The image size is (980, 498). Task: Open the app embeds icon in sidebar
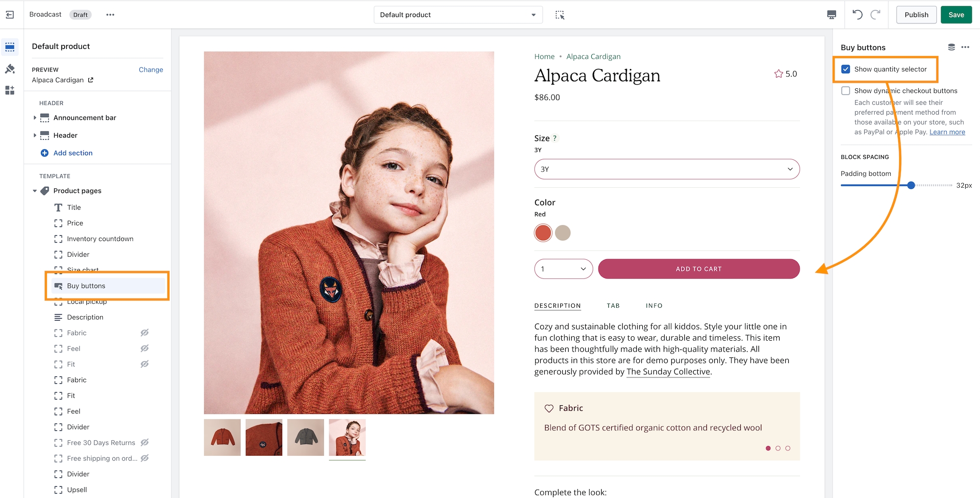point(10,91)
